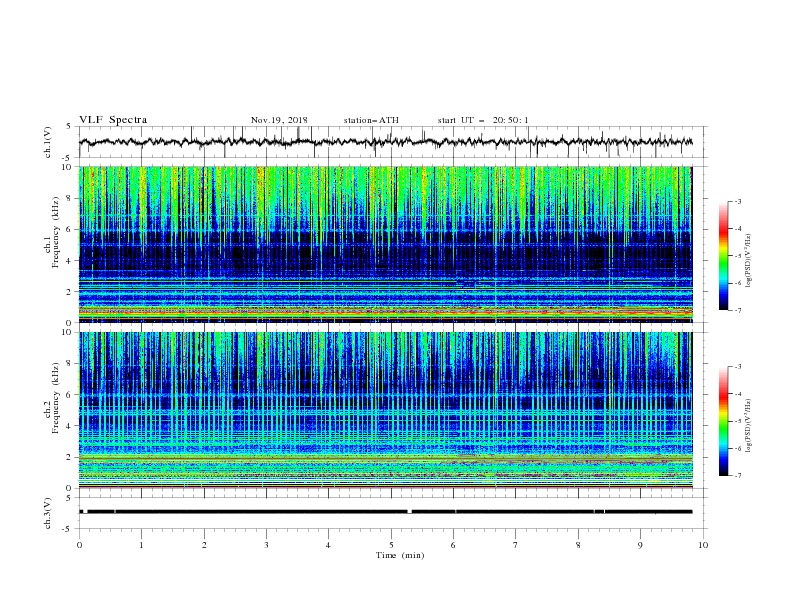Click the "Time (min)" axis title

pos(400,555)
